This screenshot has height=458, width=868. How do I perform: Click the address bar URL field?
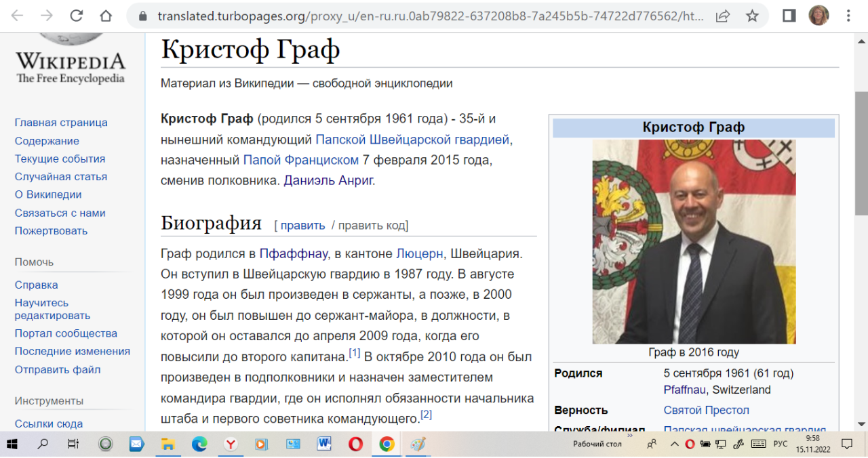click(x=431, y=16)
